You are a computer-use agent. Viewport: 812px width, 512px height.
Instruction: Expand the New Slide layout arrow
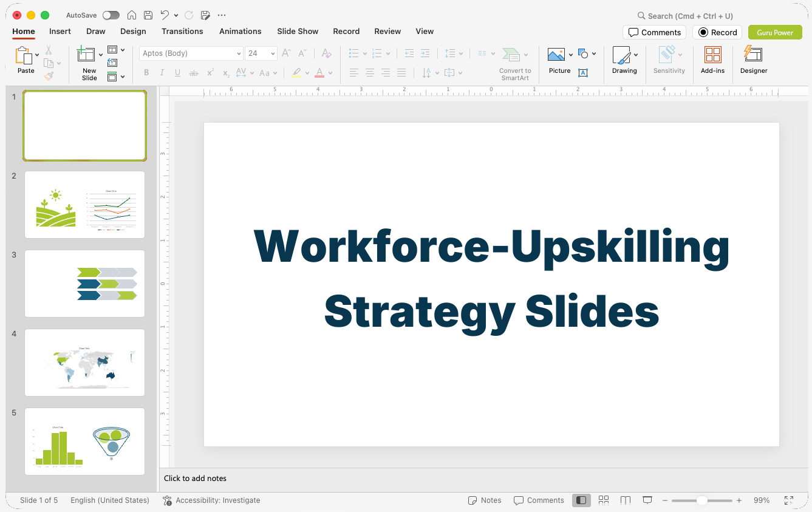[100, 55]
